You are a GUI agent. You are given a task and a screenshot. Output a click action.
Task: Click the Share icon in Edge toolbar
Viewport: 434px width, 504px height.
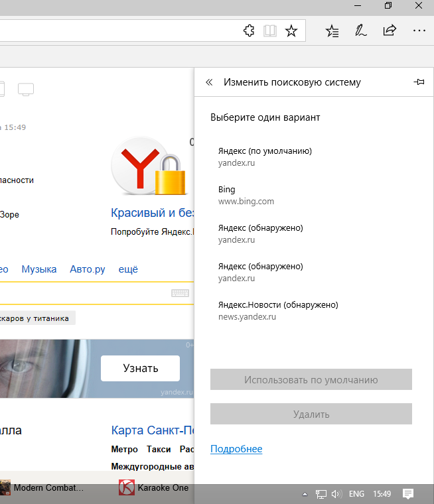click(390, 31)
